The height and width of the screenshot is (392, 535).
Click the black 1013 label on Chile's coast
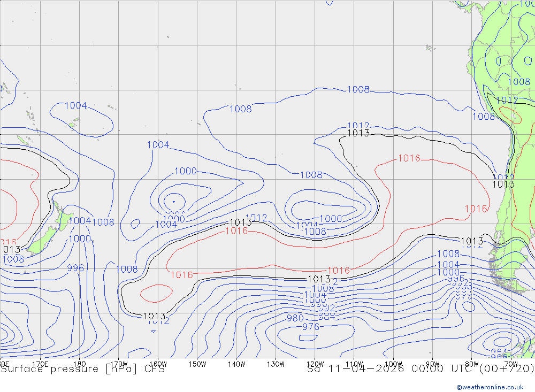point(503,184)
